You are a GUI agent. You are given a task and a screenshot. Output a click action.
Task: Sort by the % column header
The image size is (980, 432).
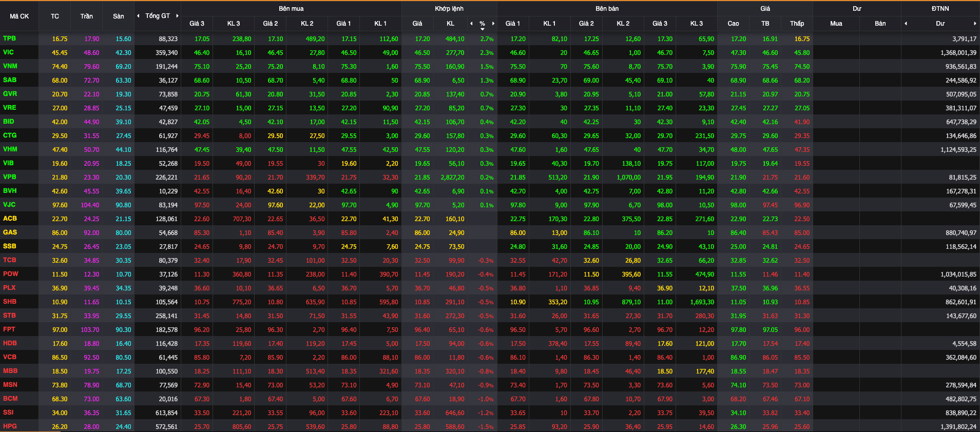[x=482, y=24]
